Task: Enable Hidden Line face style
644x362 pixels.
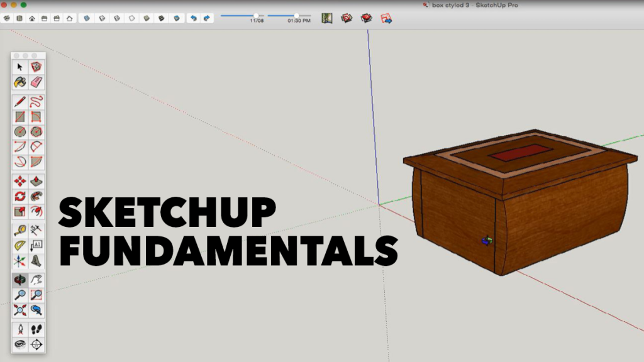Action: 132,18
